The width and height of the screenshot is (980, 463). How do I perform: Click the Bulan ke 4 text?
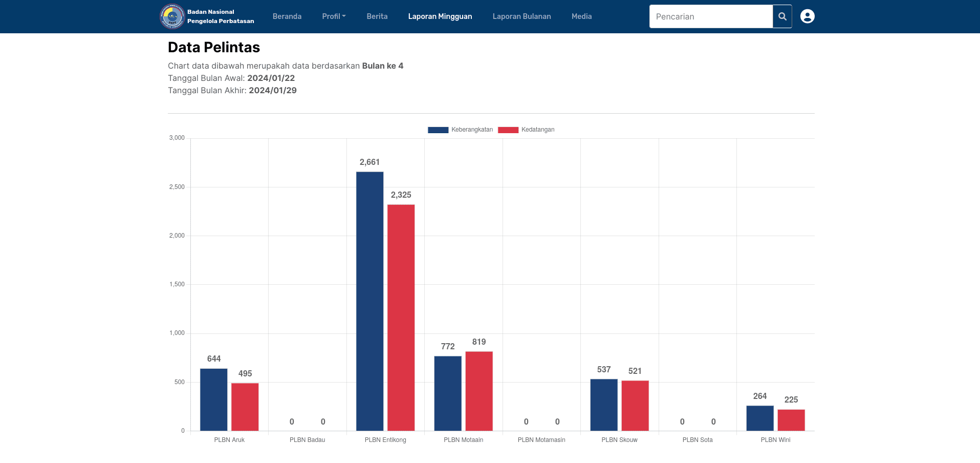[x=383, y=66]
